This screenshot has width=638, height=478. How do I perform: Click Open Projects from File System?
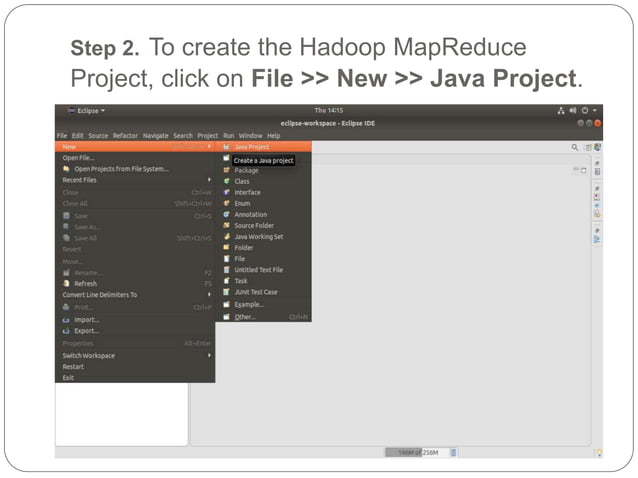point(121,168)
